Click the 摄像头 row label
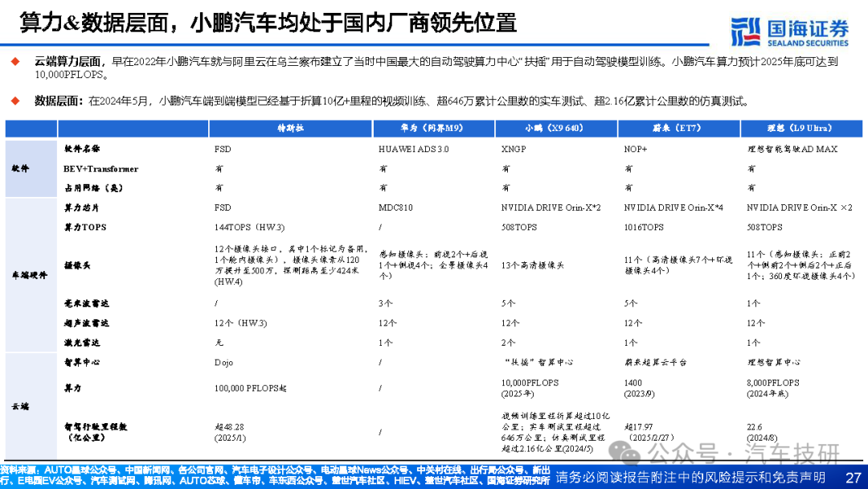Image resolution: width=868 pixels, height=489 pixels. (77, 265)
